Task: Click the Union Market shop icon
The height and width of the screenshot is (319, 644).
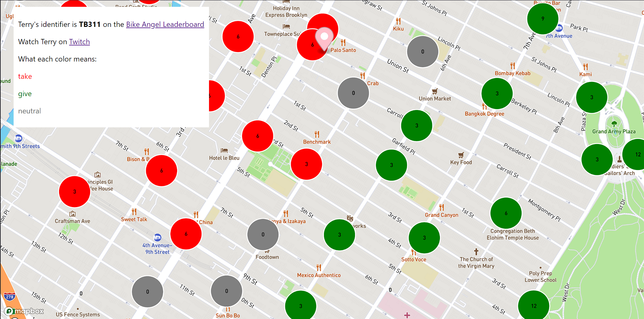Action: [x=435, y=91]
